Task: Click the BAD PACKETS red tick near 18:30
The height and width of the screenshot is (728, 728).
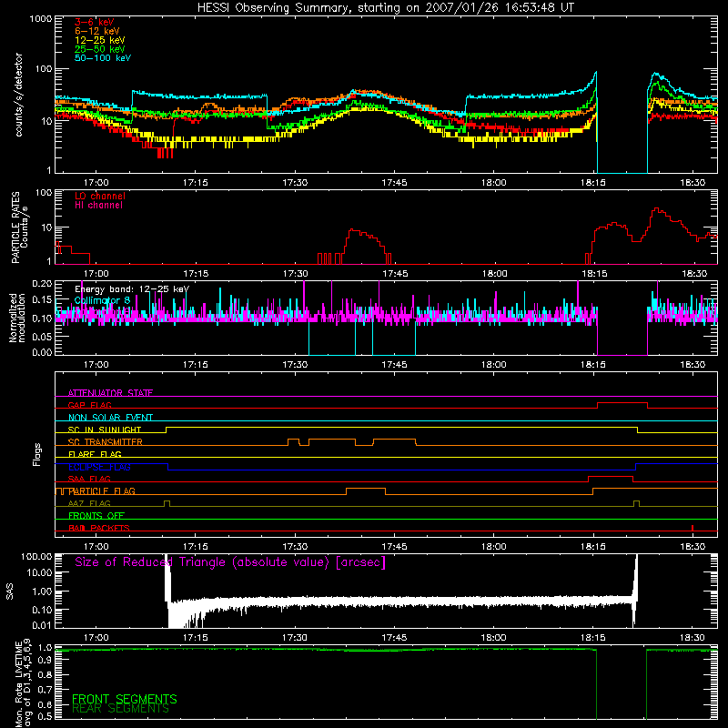Action: point(693,528)
